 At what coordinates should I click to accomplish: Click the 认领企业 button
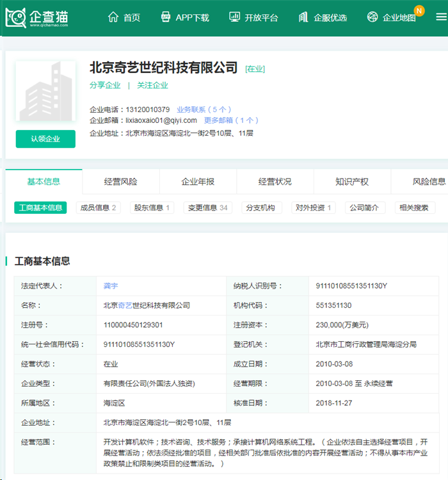point(45,139)
